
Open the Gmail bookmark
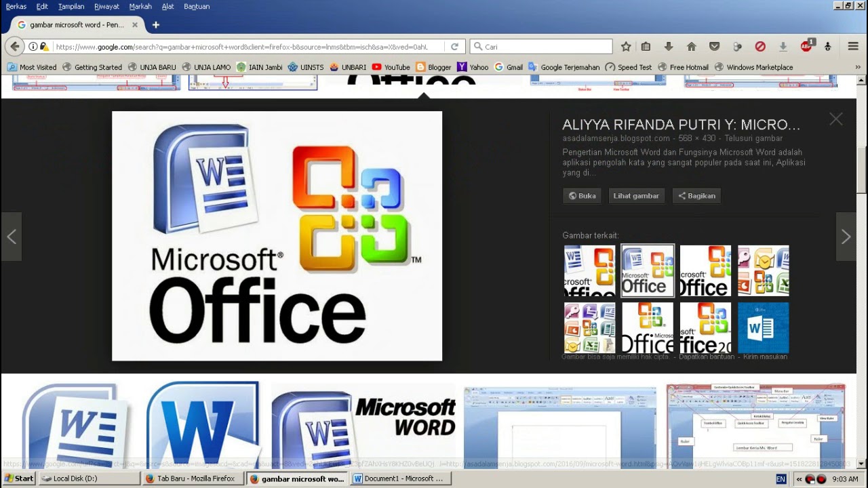(509, 67)
